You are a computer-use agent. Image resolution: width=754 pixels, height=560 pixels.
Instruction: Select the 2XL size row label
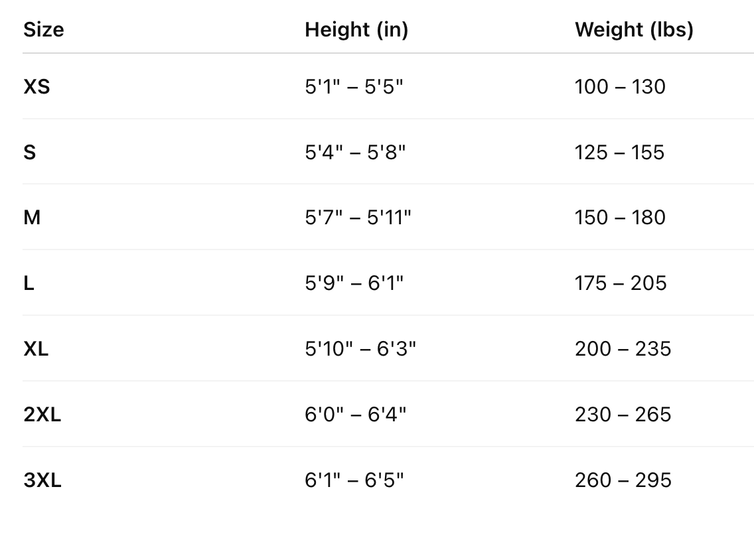coord(42,415)
